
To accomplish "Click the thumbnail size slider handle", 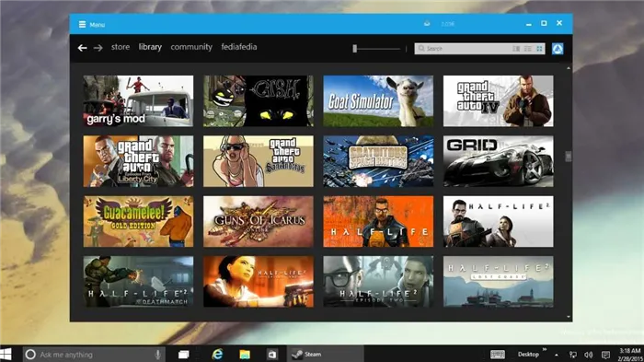I will tap(354, 49).
